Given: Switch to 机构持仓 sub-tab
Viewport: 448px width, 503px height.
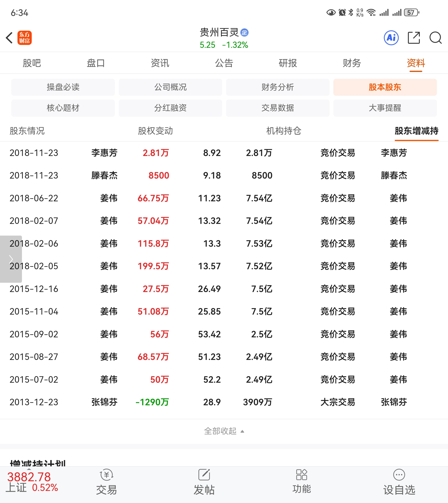Looking at the screenshot, I should [x=284, y=131].
